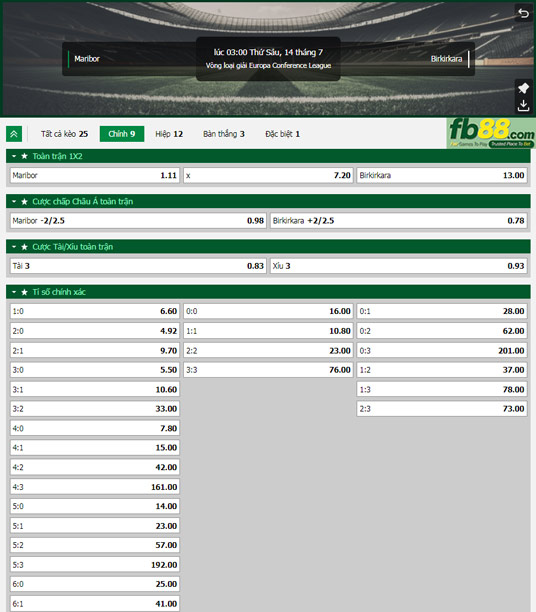Bet on Birkirkara win at 13.00
This screenshot has height=612, width=536.
(x=442, y=175)
